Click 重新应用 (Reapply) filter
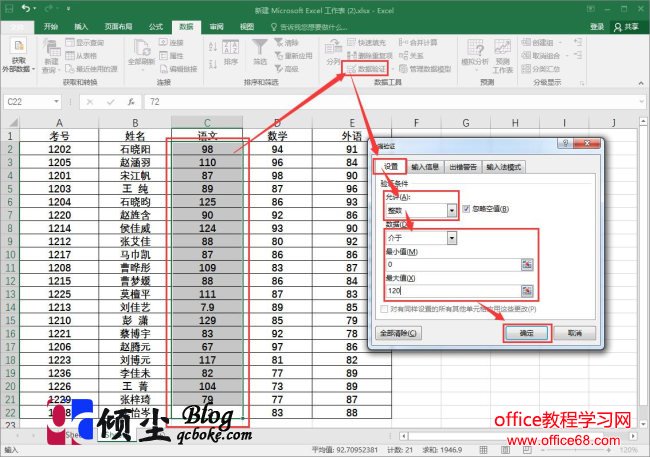 coord(293,56)
